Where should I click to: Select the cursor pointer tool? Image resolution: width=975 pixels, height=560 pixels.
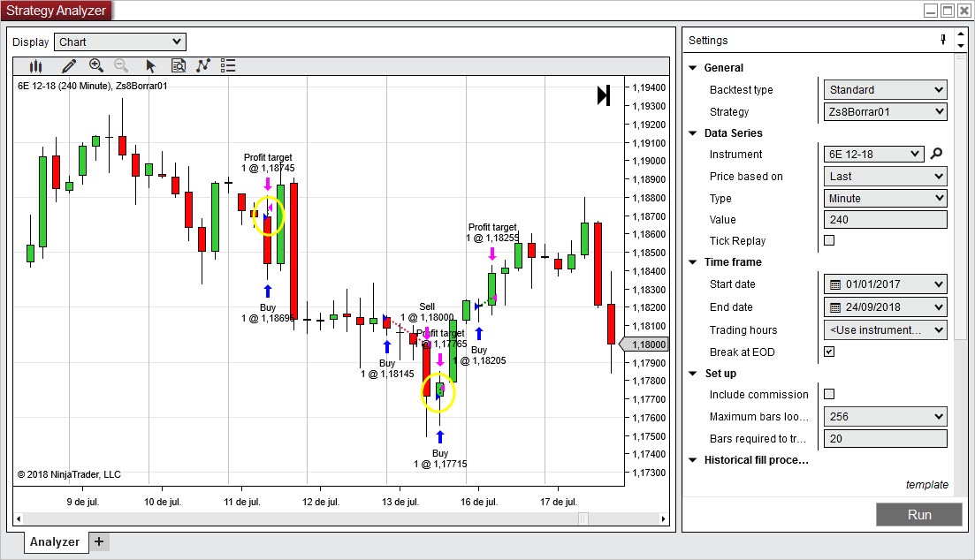point(150,66)
